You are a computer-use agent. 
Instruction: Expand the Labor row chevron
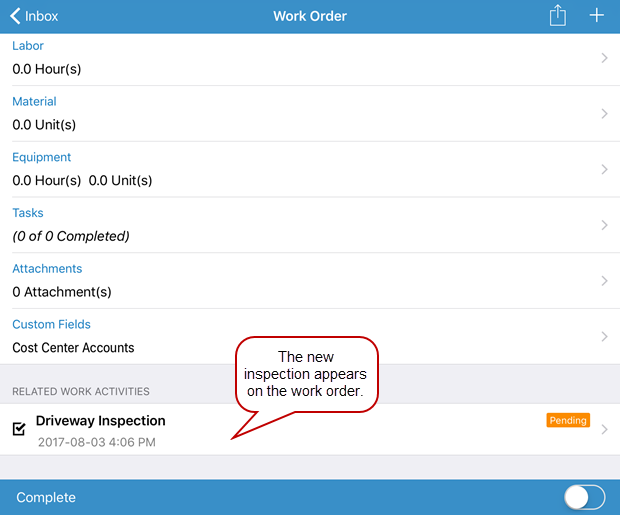click(x=604, y=58)
